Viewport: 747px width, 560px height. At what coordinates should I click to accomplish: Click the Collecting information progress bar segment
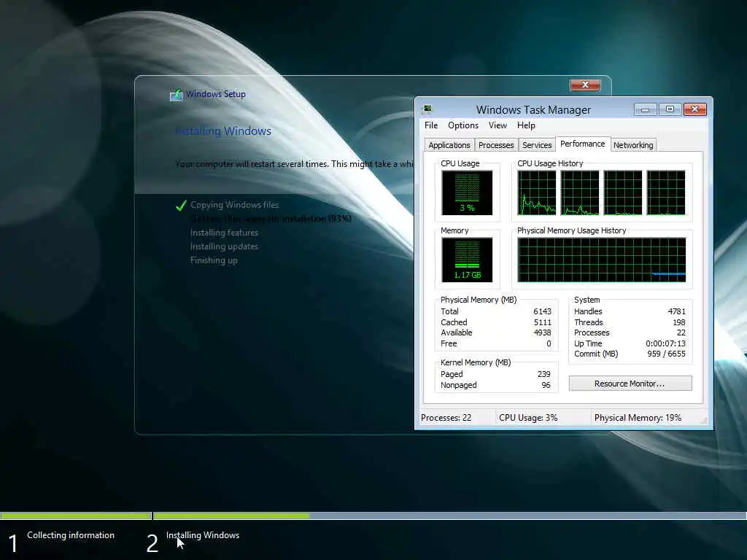click(76, 516)
